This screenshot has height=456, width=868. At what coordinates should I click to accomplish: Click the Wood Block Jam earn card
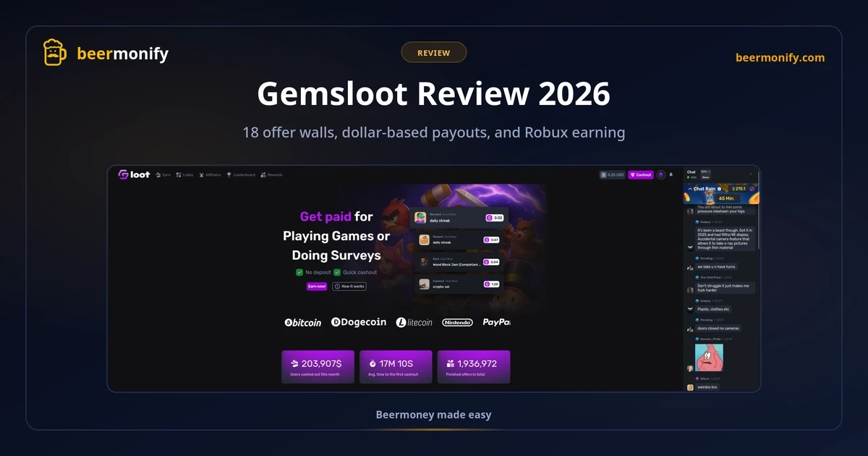click(x=459, y=261)
